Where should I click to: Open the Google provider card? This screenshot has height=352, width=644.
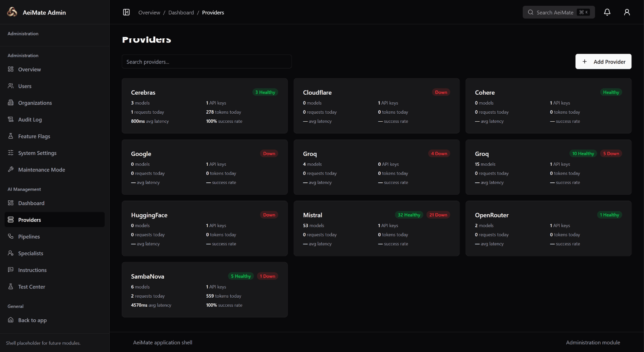pos(205,167)
